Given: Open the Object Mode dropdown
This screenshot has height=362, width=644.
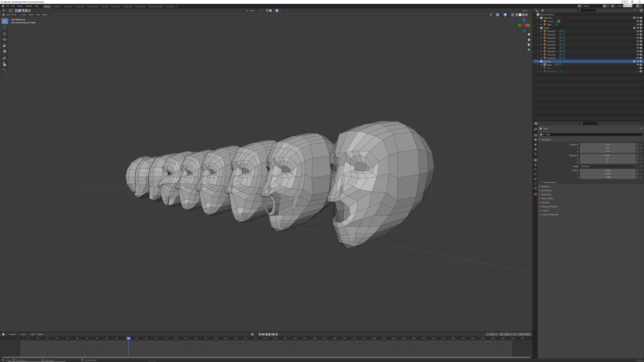Looking at the screenshot, I should (x=11, y=15).
